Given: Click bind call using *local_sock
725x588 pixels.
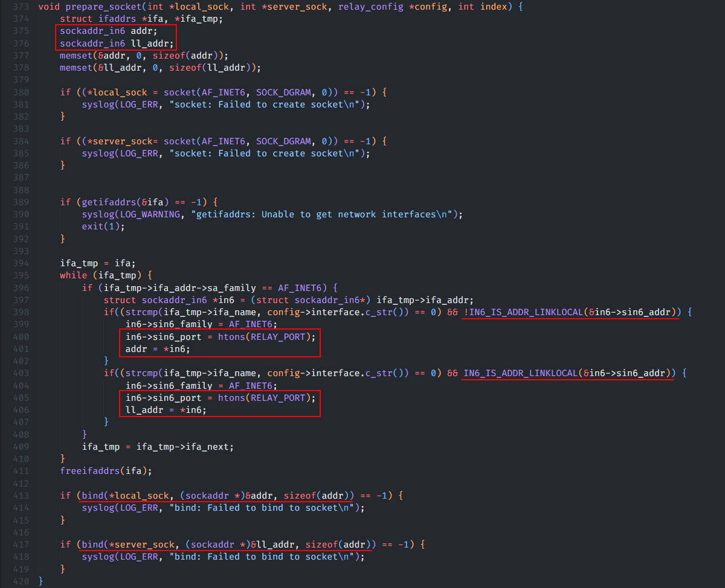Looking at the screenshot, I should (125, 496).
